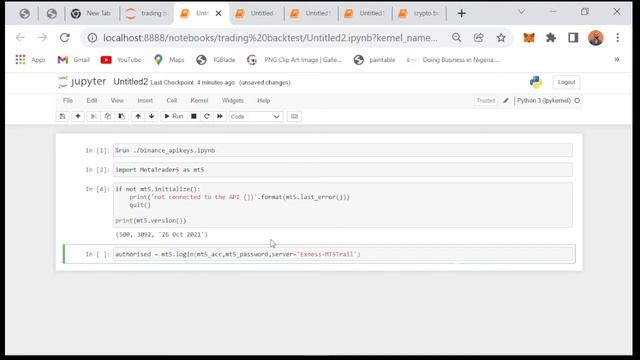View site information icon in address bar

93,38
